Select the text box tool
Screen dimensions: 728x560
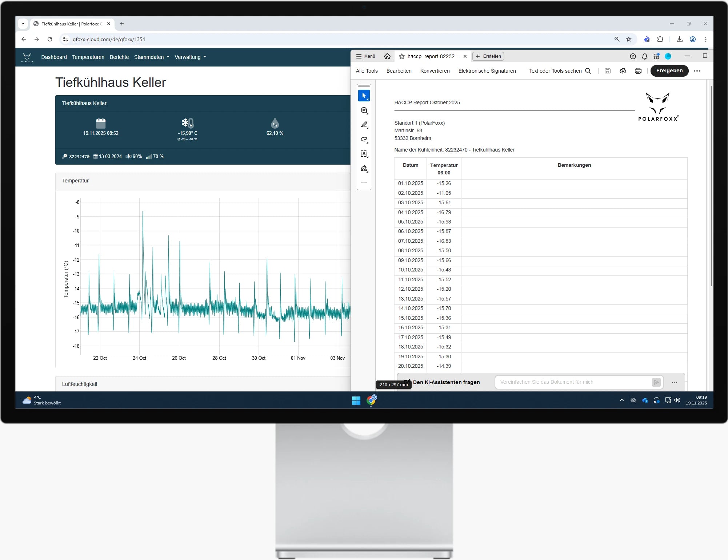(364, 154)
